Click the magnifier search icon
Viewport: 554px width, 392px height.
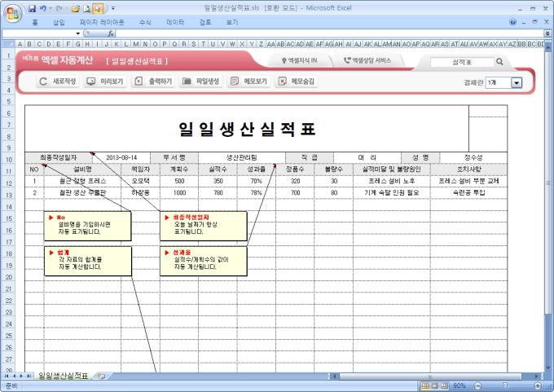coord(499,61)
